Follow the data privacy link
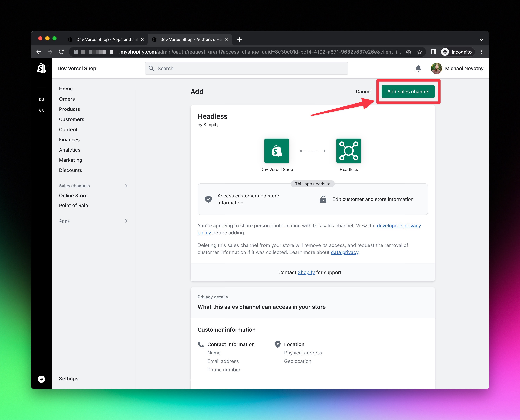The image size is (520, 420). [x=344, y=252]
